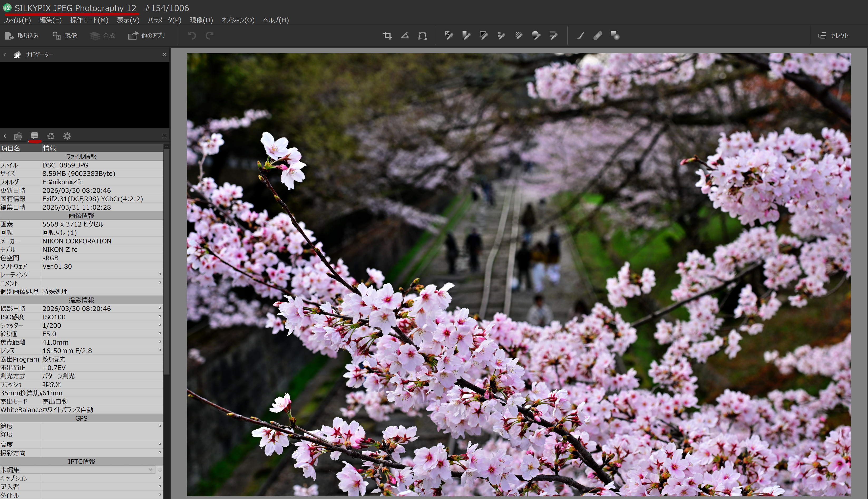Viewport: 868px width, 499px height.
Task: Collapse the information panel left chevron
Action: [x=5, y=136]
